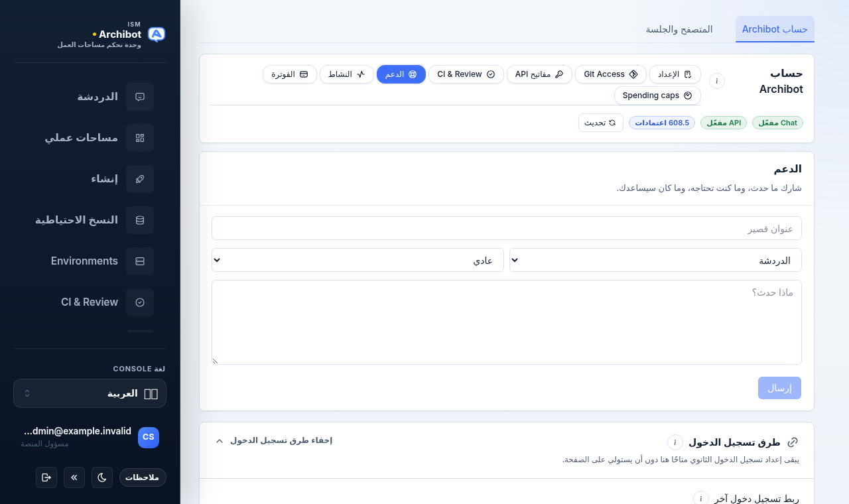Click the CS user avatar
The image size is (849, 504).
149,438
